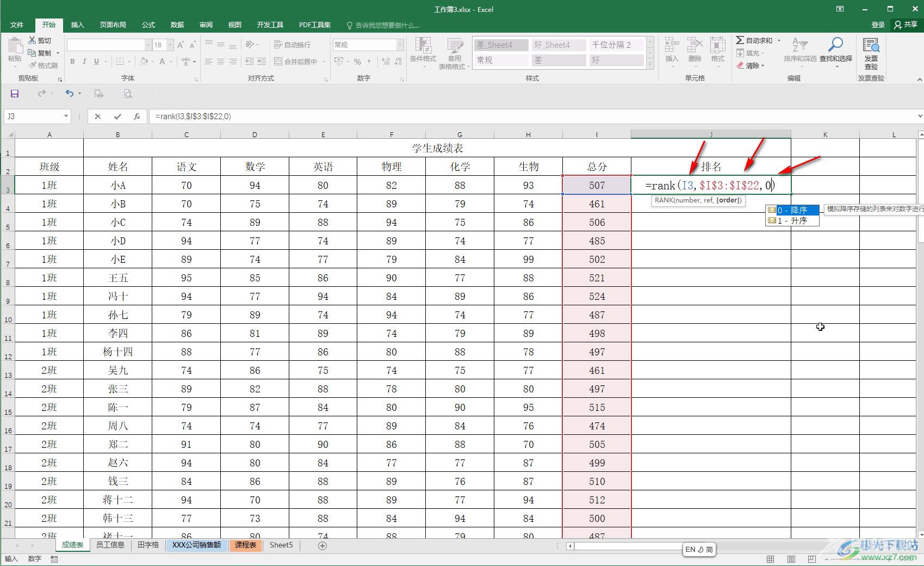Image resolution: width=924 pixels, height=566 pixels.
Task: Select cell with total score 524
Action: click(x=597, y=297)
